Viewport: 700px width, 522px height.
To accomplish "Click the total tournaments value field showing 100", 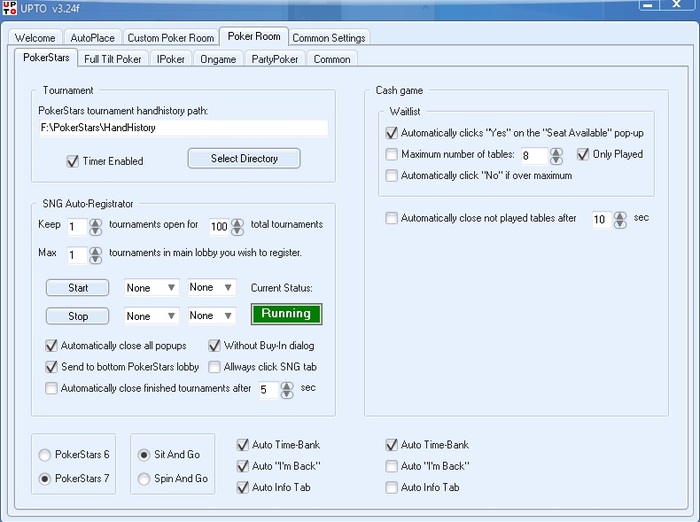I will tap(220, 226).
